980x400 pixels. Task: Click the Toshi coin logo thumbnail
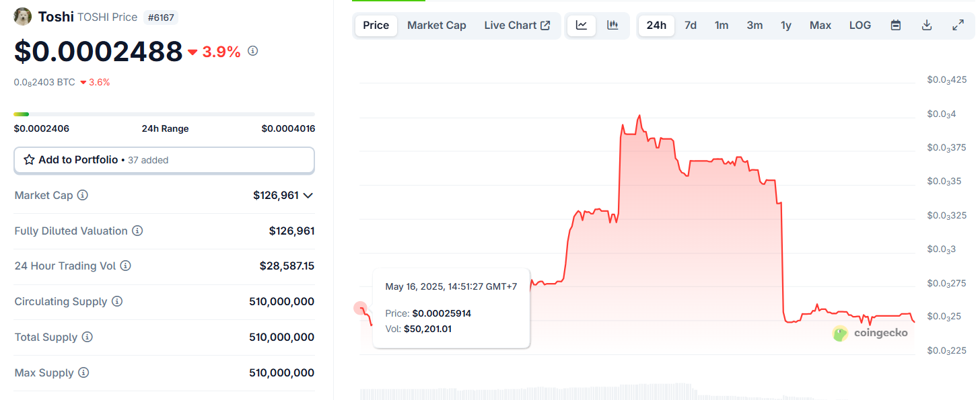[x=23, y=17]
